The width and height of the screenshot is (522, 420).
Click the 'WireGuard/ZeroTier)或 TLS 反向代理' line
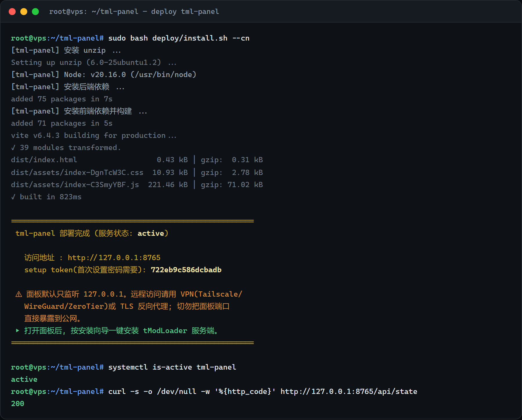click(127, 306)
